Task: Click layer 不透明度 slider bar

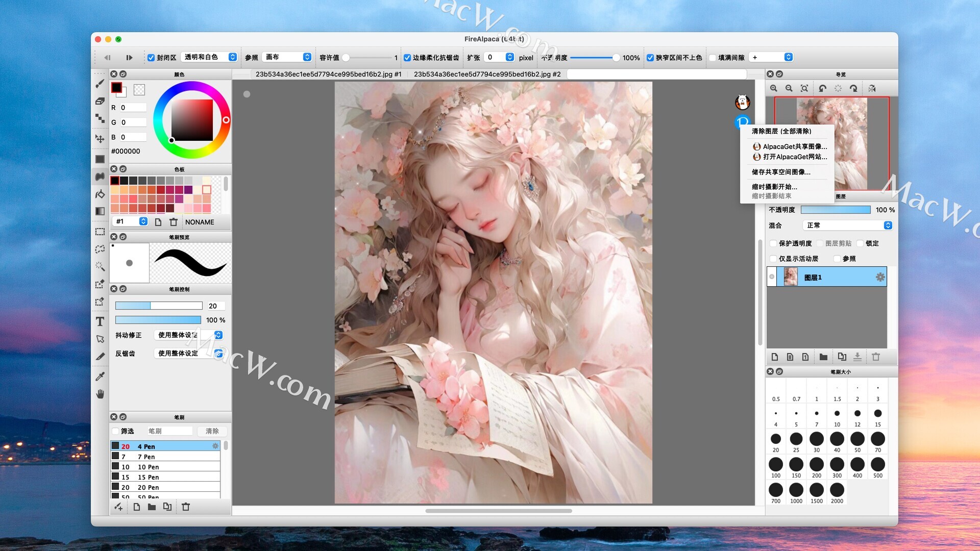Action: [x=836, y=210]
